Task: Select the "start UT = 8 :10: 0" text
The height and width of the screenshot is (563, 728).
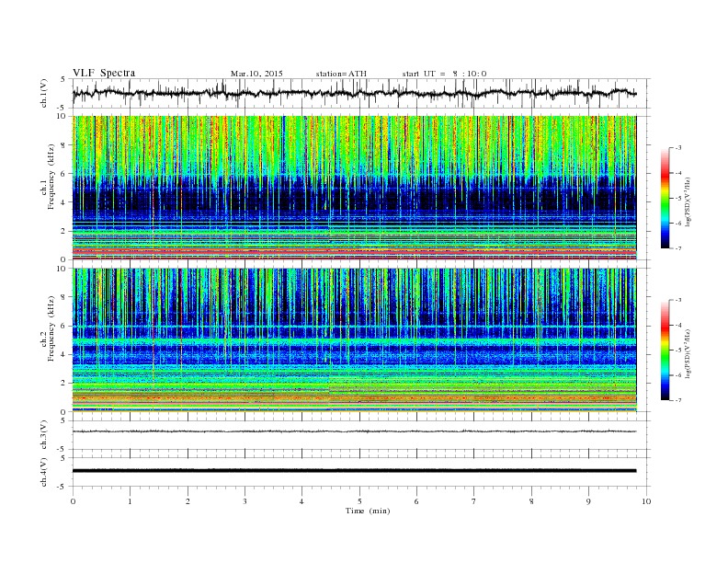Action: [444, 74]
